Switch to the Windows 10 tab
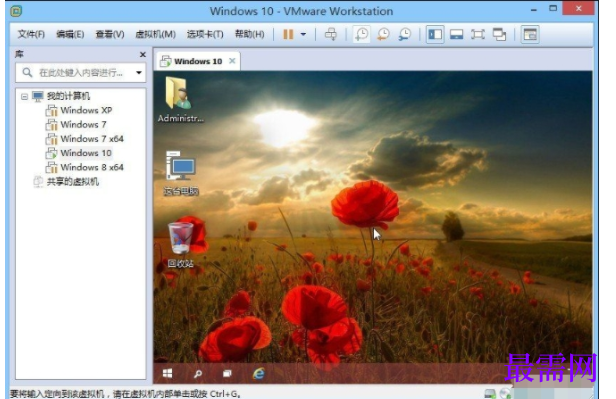This screenshot has height=399, width=616. coord(198,61)
